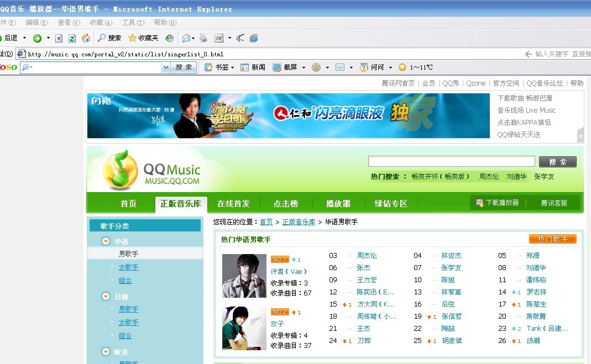Click the soso toolbar 搜索 button
Screen dimensions: 591x364
coord(184,67)
